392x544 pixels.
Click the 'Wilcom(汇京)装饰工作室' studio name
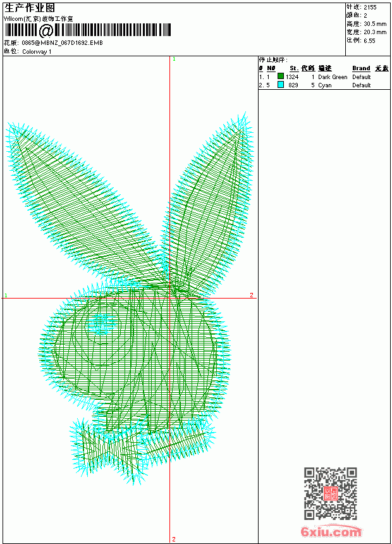click(x=38, y=19)
